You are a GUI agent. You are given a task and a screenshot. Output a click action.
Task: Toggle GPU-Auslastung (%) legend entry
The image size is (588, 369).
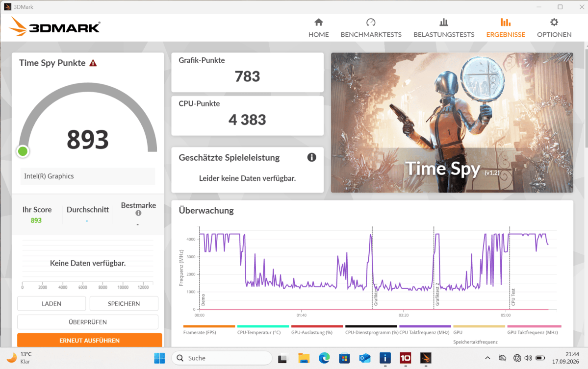[x=317, y=330]
